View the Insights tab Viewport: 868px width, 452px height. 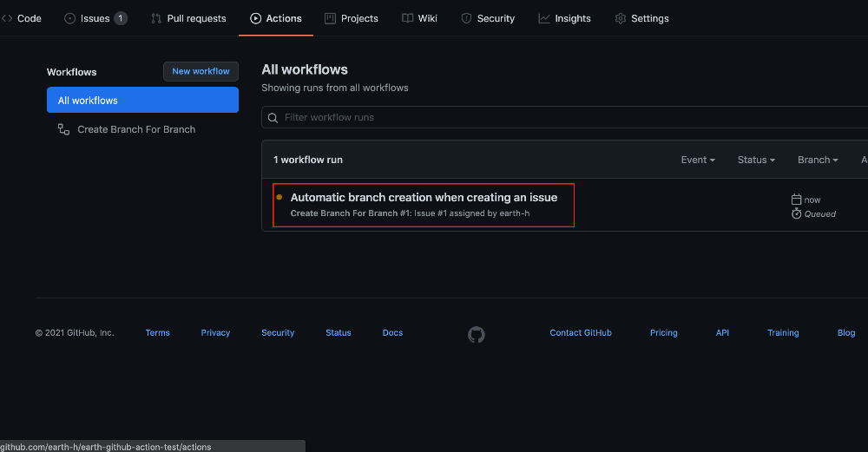(x=565, y=18)
